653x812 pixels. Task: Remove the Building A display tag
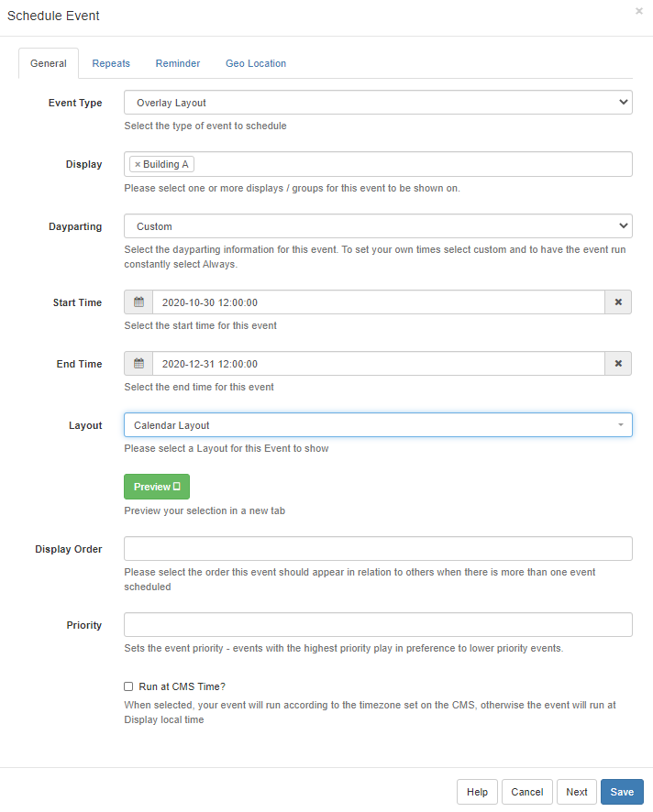138,165
